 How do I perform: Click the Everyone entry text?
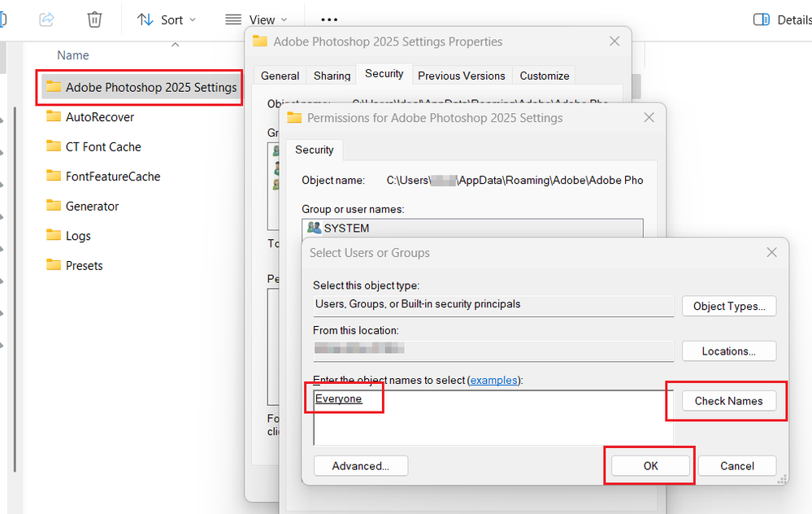pyautogui.click(x=339, y=399)
